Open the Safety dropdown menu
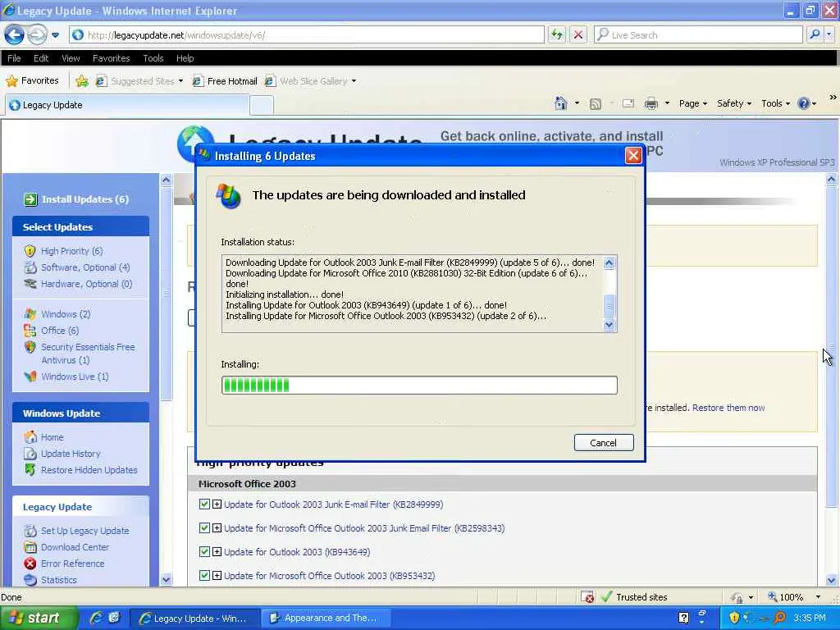The image size is (840, 630). pyautogui.click(x=734, y=103)
